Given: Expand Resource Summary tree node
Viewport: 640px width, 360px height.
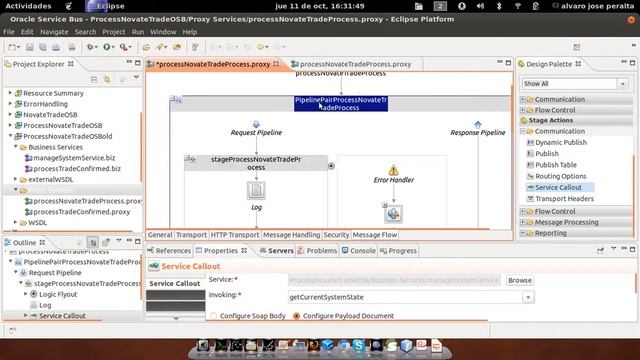Looking at the screenshot, I should 10,93.
